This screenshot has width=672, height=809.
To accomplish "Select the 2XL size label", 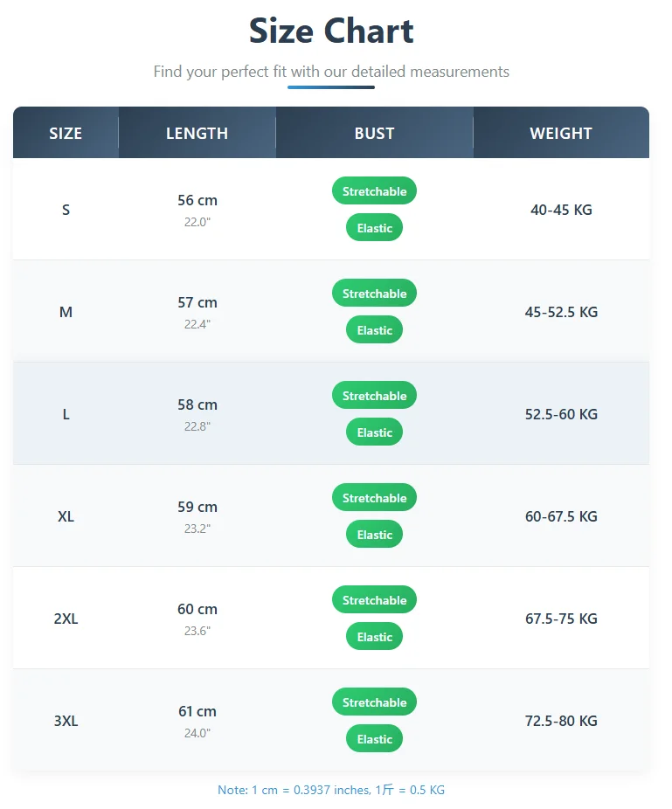I will point(66,619).
